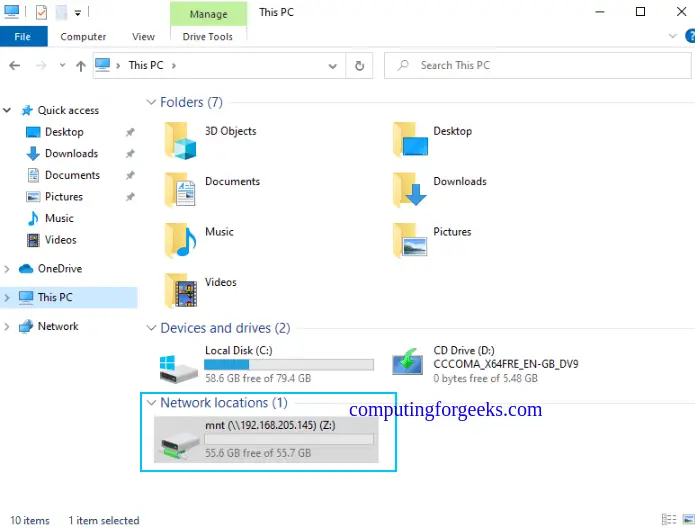Click the Network icon in sidebar

pyautogui.click(x=26, y=326)
